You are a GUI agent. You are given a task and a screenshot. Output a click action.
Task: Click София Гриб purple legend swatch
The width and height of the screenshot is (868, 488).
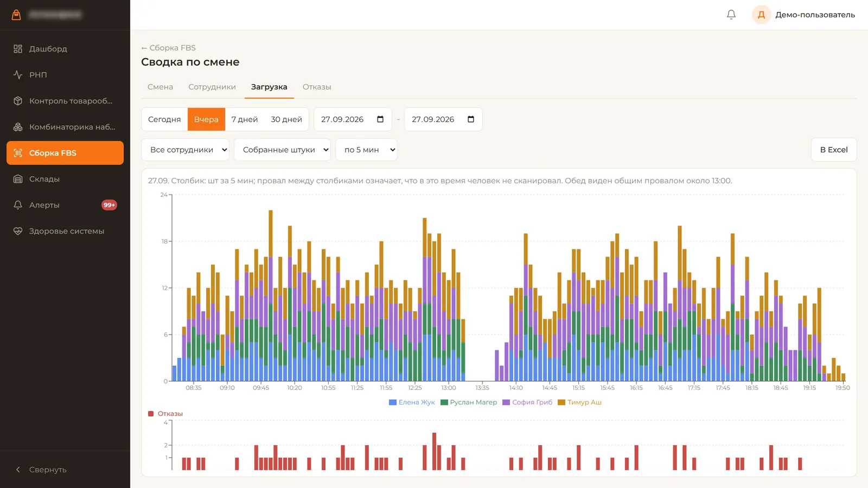tap(506, 402)
